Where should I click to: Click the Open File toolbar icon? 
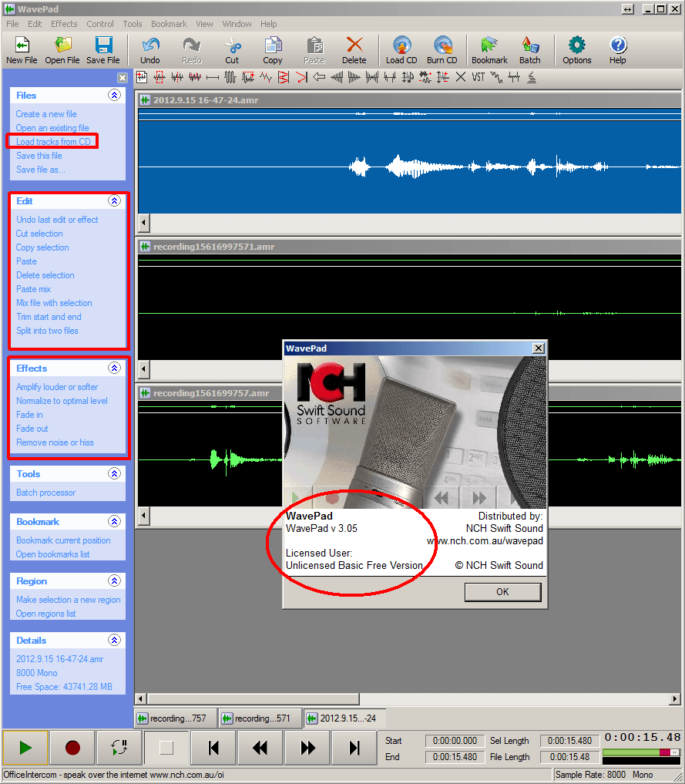[62, 51]
